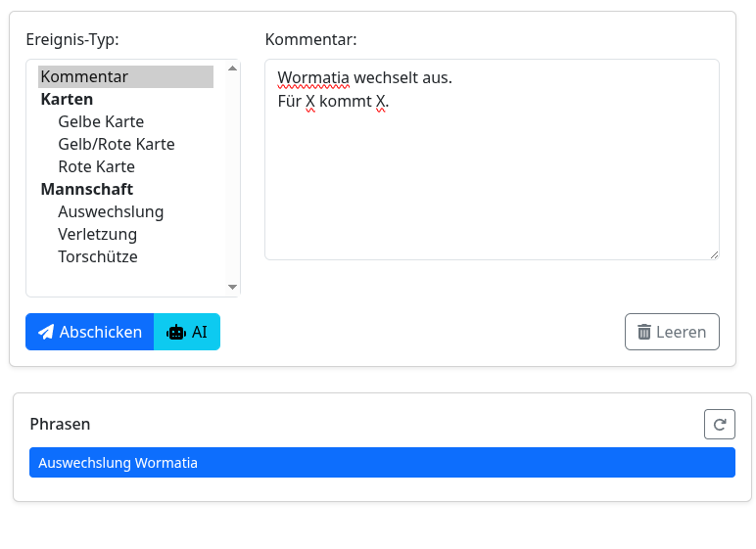The image size is (756, 549).
Task: Choose Torschütze in event list
Action: [98, 256]
